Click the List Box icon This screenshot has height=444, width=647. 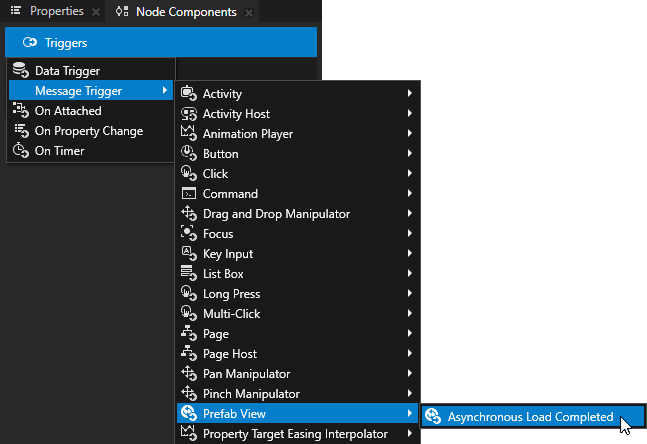(x=189, y=273)
